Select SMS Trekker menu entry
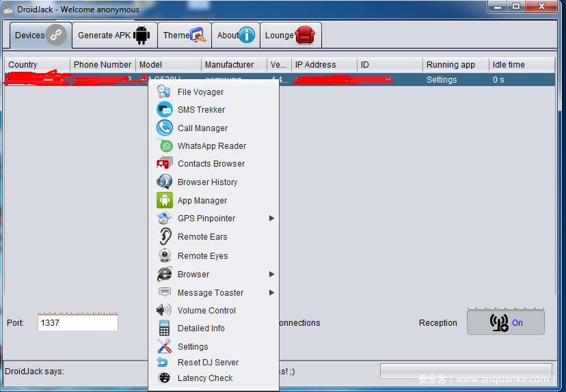This screenshot has height=392, width=566. [214, 110]
